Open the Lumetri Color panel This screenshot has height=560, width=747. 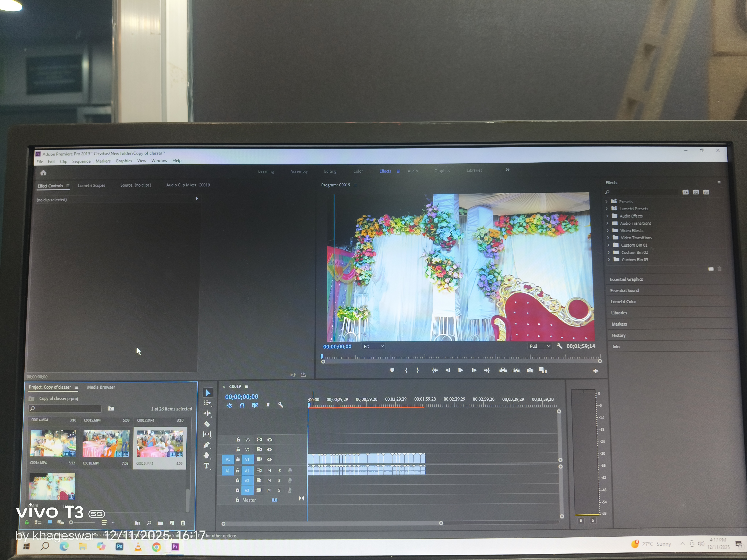tap(623, 302)
